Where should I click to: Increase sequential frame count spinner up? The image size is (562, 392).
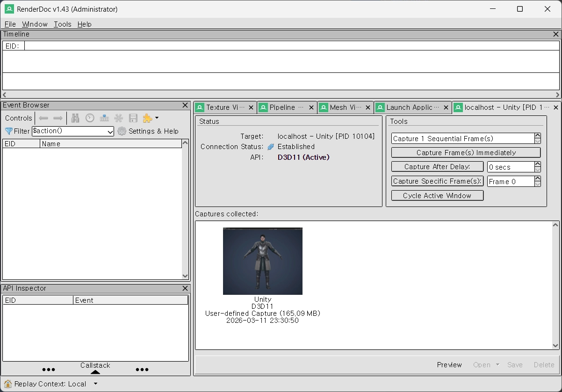[x=537, y=136]
